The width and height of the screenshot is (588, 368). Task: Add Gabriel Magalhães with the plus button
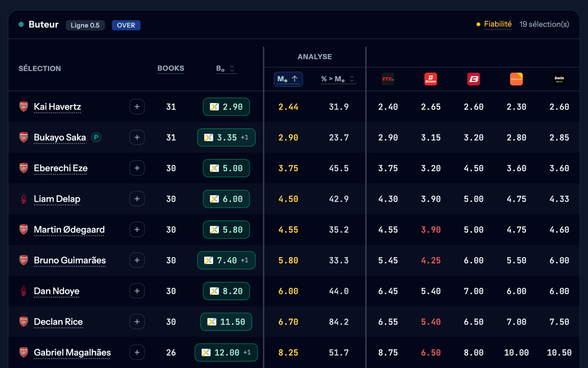point(137,353)
